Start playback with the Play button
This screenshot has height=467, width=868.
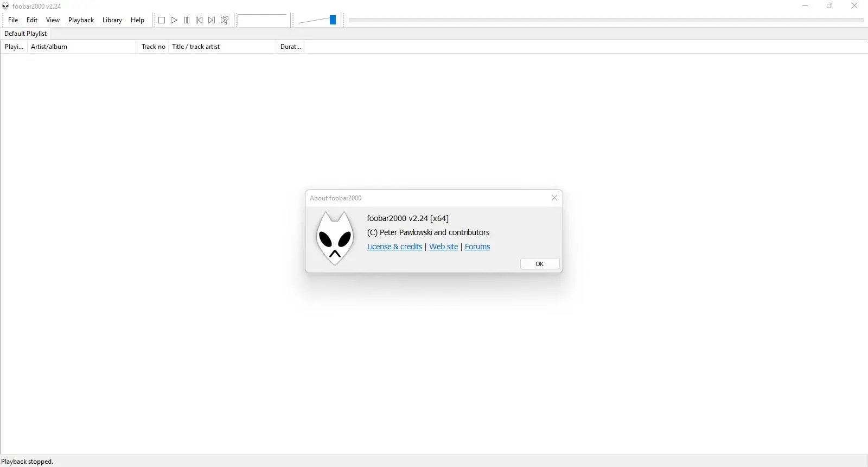[174, 20]
